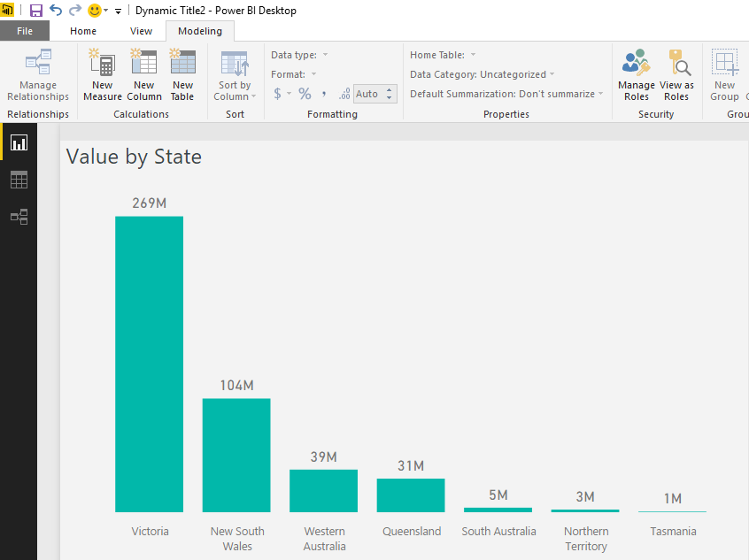Click the 1M data label

coord(672,499)
